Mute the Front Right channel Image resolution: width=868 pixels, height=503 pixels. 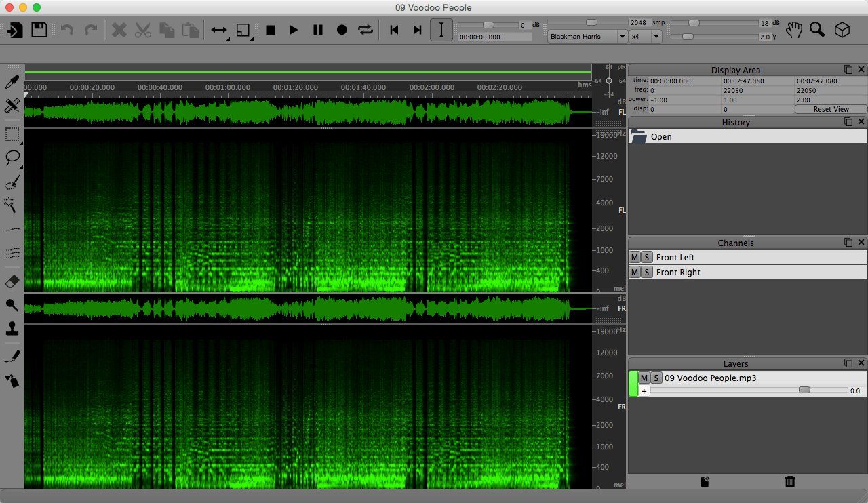point(635,273)
